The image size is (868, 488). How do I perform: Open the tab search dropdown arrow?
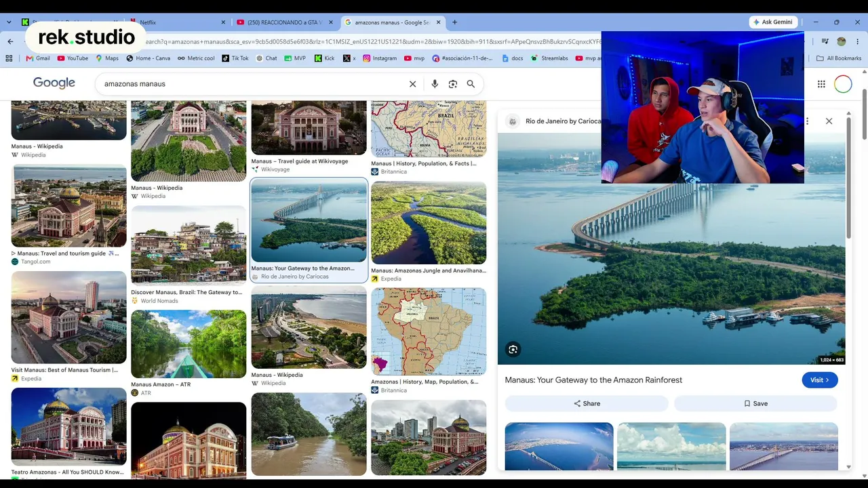pyautogui.click(x=9, y=22)
